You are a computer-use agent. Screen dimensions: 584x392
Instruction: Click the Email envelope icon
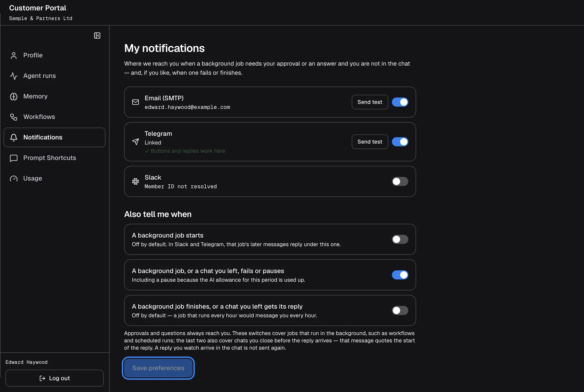(136, 102)
